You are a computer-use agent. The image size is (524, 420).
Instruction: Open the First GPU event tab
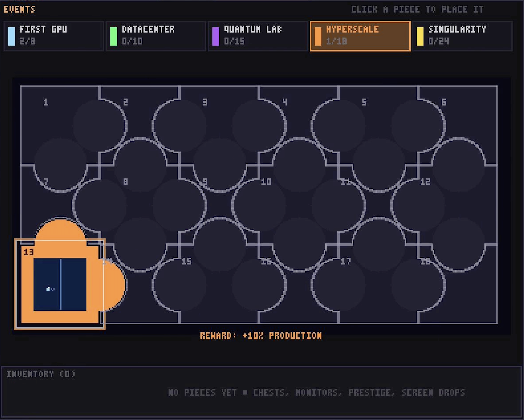(54, 36)
